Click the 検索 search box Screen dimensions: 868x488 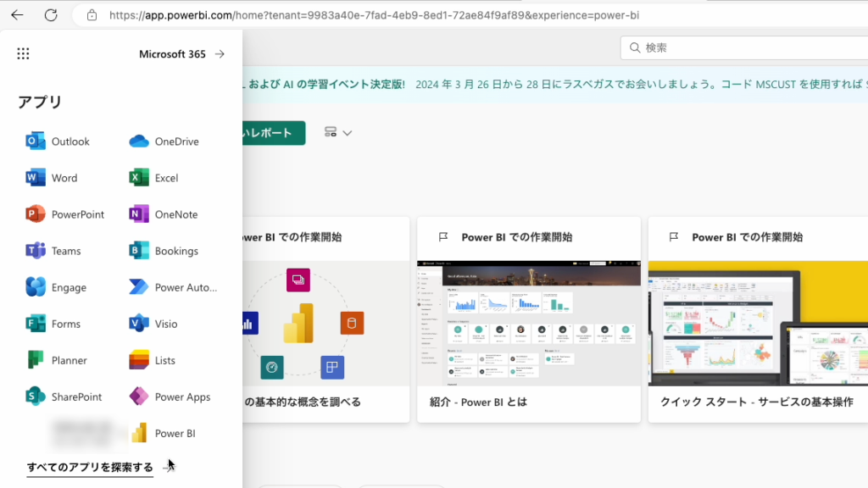[746, 48]
